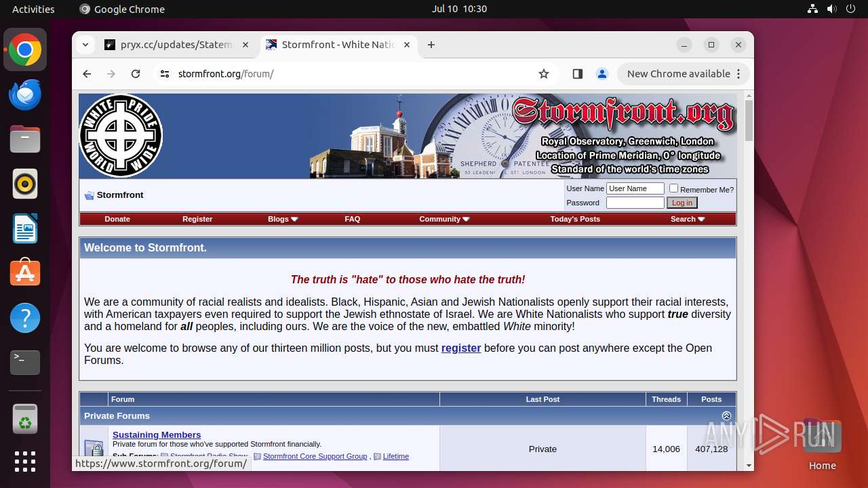Switch to the pryx.cc tab
This screenshot has width=868, height=488.
pyautogui.click(x=176, y=45)
